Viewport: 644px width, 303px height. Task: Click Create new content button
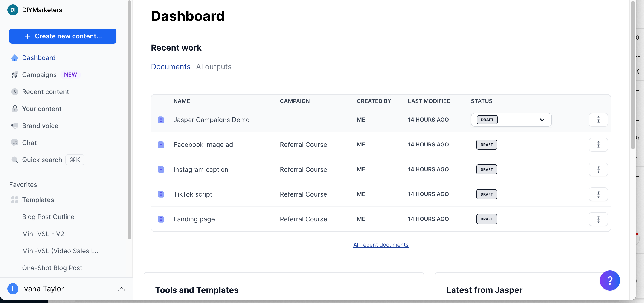click(x=63, y=36)
